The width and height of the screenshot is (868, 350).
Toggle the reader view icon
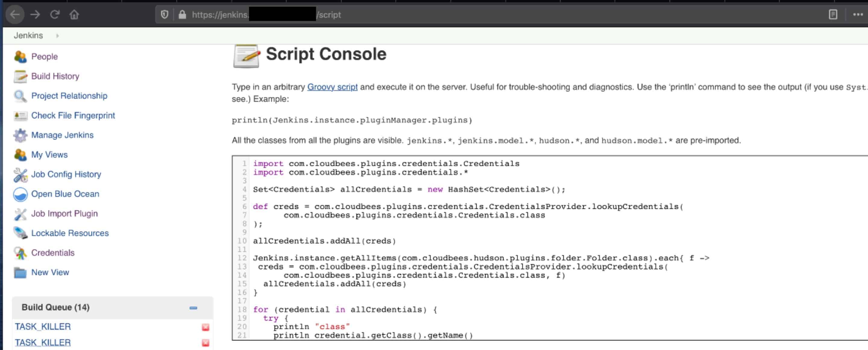point(833,14)
